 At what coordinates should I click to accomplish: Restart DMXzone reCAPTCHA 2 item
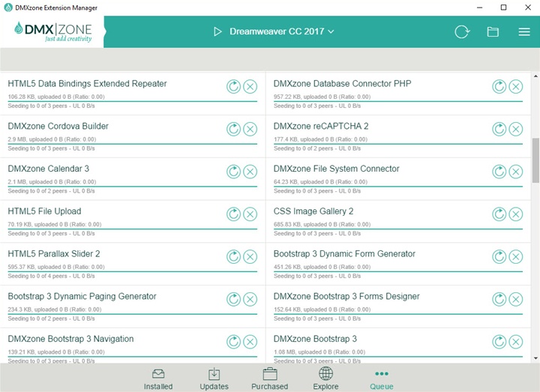pos(499,129)
